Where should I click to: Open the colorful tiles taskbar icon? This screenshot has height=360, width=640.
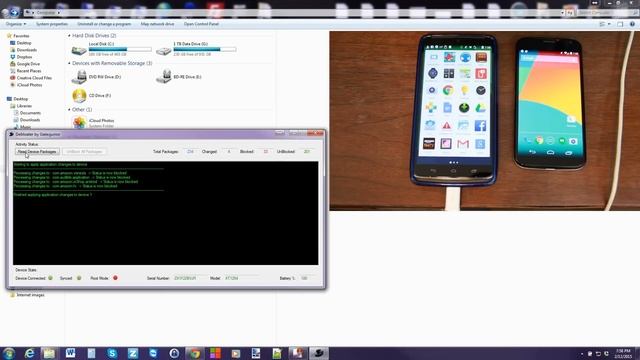215,353
